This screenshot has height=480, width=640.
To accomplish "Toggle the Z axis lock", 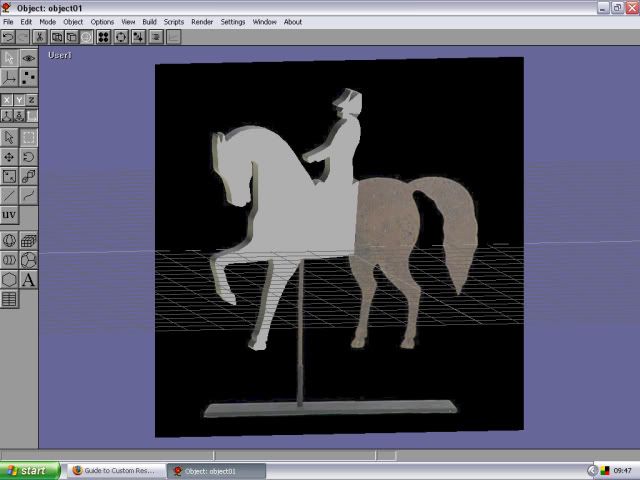I will point(31,100).
